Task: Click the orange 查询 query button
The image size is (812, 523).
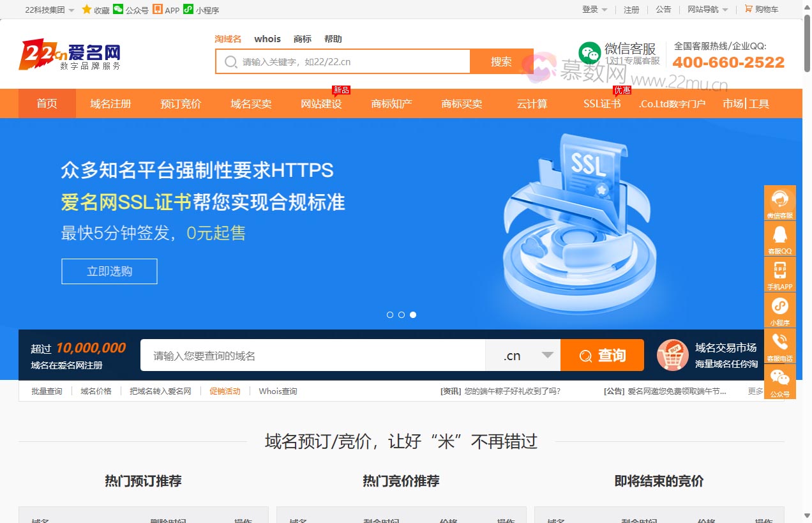Action: pos(602,355)
